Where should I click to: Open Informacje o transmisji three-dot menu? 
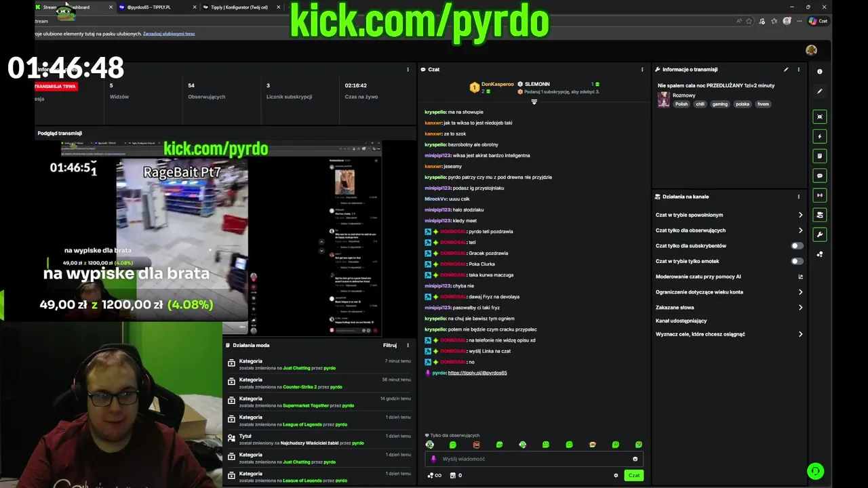coord(798,69)
